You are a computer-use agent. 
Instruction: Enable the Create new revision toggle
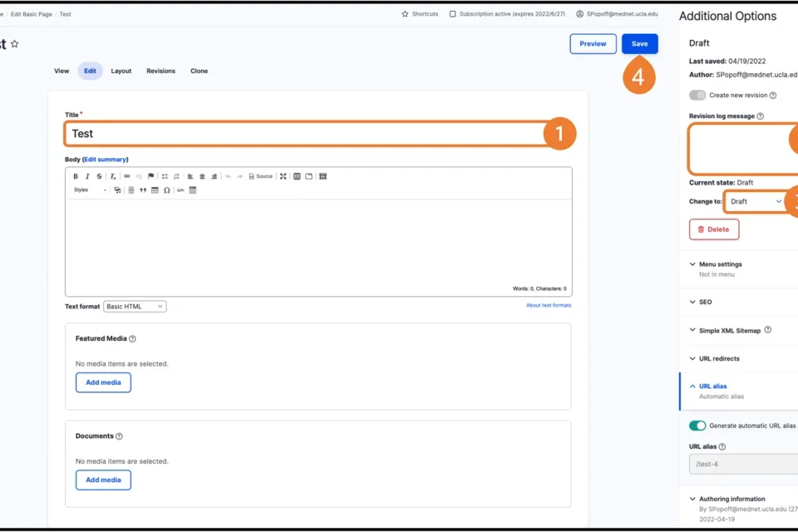click(x=697, y=95)
